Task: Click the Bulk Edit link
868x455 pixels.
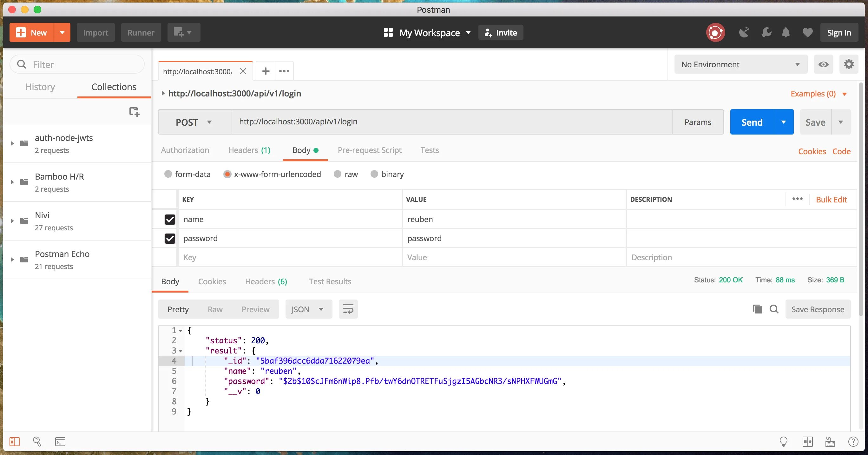Action: (x=831, y=200)
